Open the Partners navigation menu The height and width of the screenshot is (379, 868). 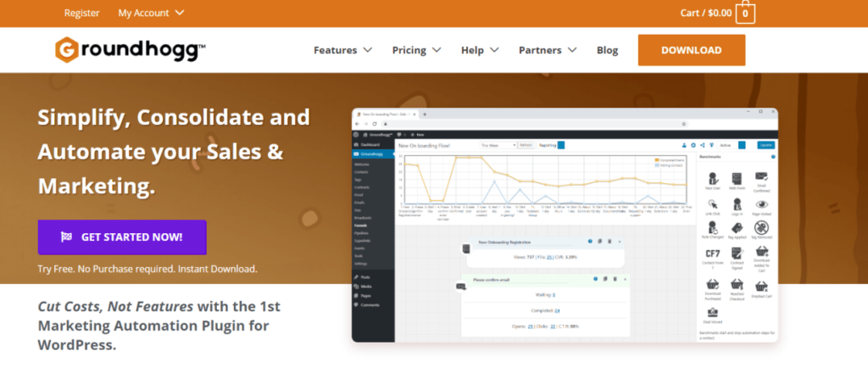pyautogui.click(x=548, y=50)
